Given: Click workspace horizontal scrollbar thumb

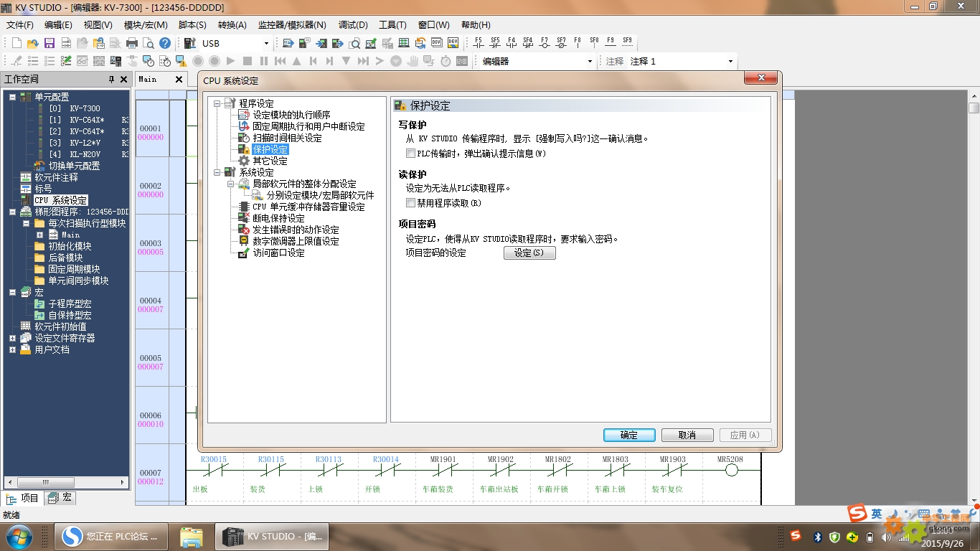Looking at the screenshot, I should 44,482.
